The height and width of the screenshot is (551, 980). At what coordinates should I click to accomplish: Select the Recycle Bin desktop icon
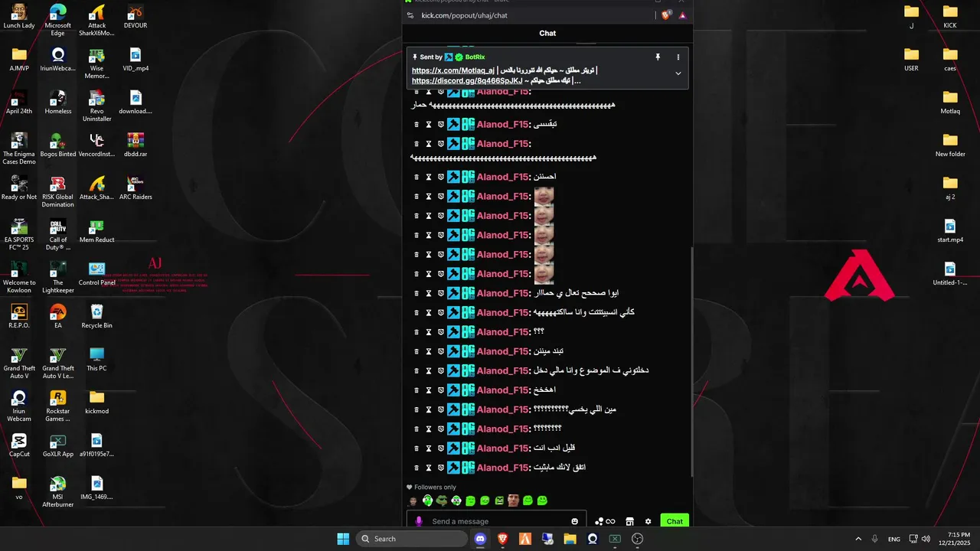click(x=96, y=317)
